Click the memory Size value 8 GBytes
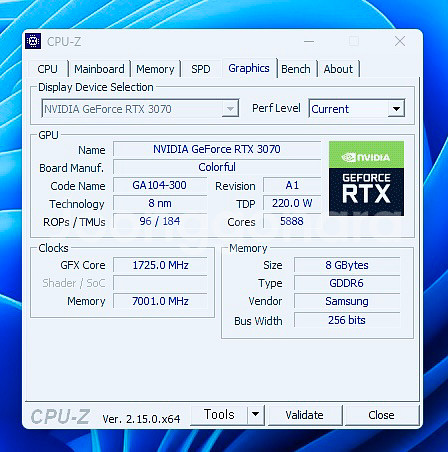 (x=347, y=265)
